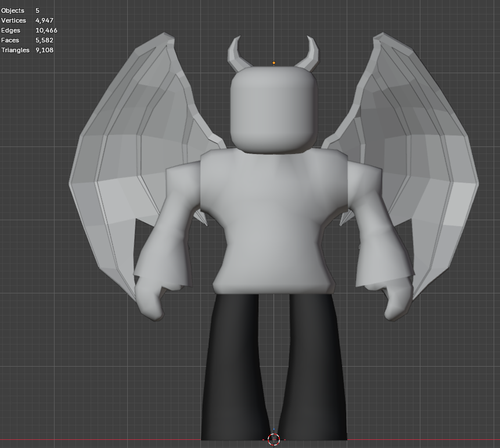Select the left horn on head
This screenshot has width=500, height=448.
[x=236, y=56]
